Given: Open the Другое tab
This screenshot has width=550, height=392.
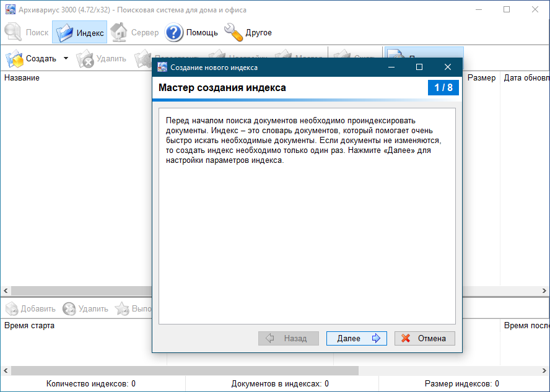Looking at the screenshot, I should pos(248,32).
